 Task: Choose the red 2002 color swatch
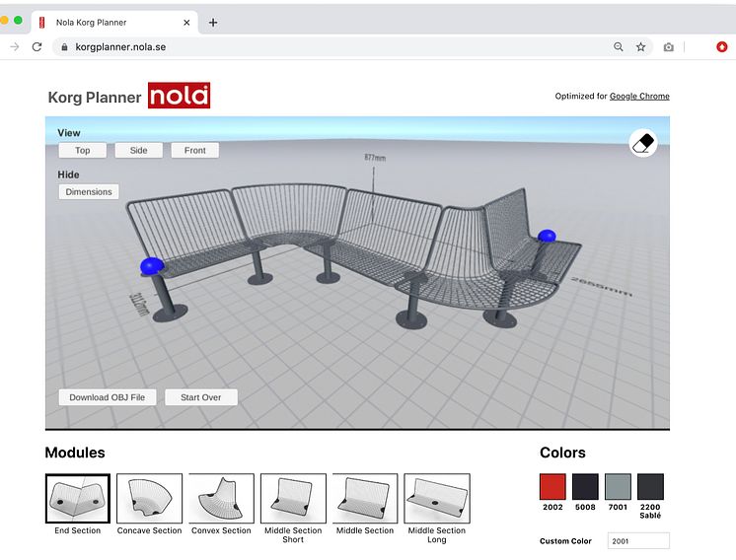552,487
